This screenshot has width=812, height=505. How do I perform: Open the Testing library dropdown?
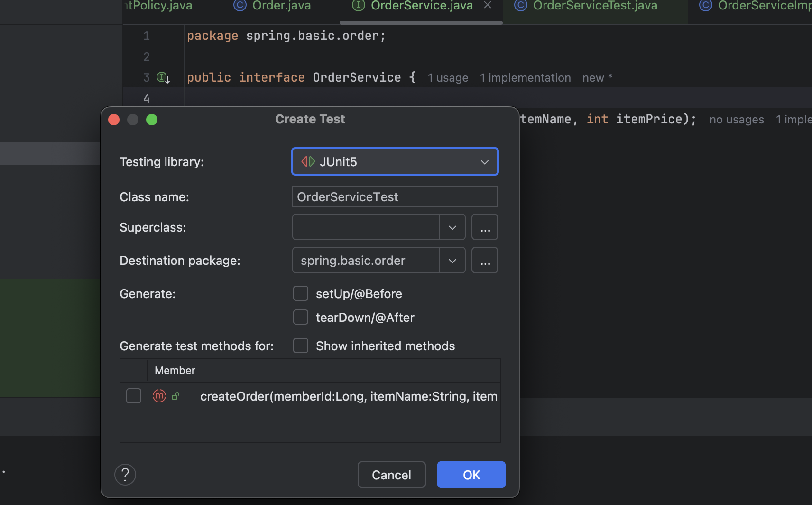tap(485, 161)
